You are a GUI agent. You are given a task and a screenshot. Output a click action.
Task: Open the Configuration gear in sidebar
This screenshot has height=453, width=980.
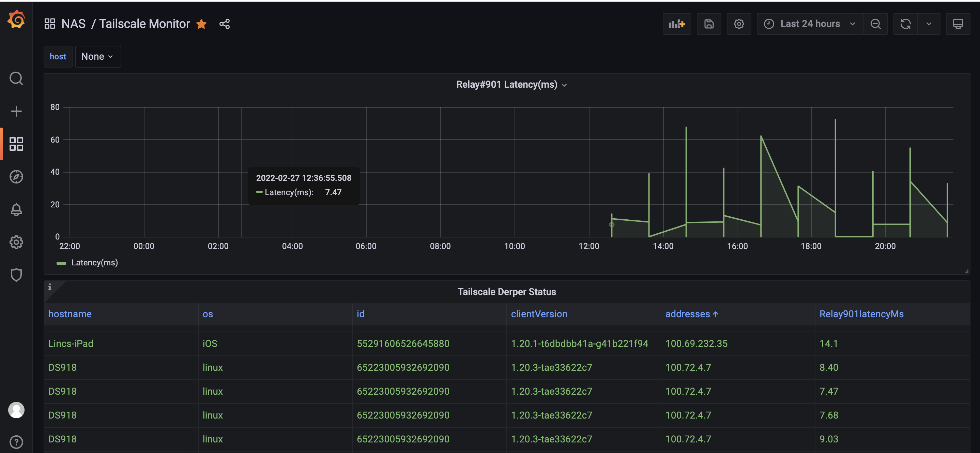16,242
